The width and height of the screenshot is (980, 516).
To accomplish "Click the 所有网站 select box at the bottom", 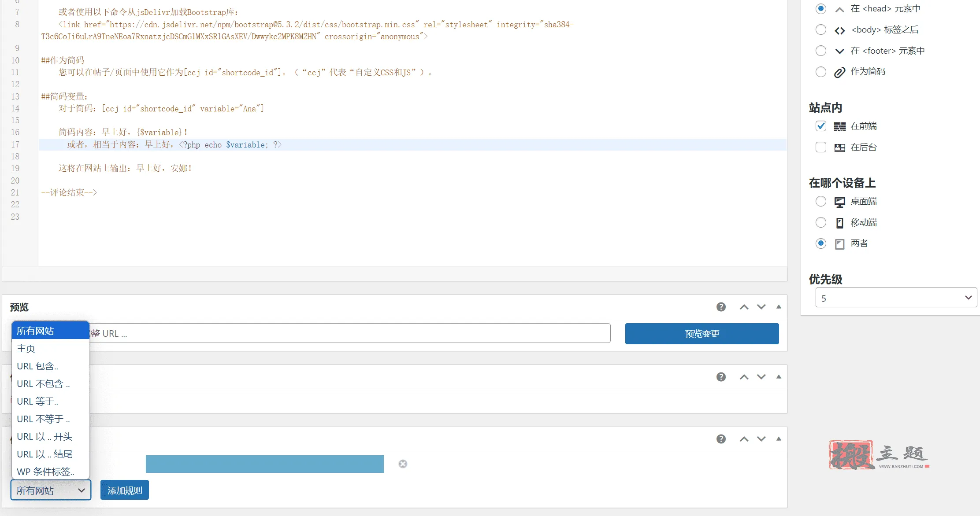I will click(x=51, y=490).
